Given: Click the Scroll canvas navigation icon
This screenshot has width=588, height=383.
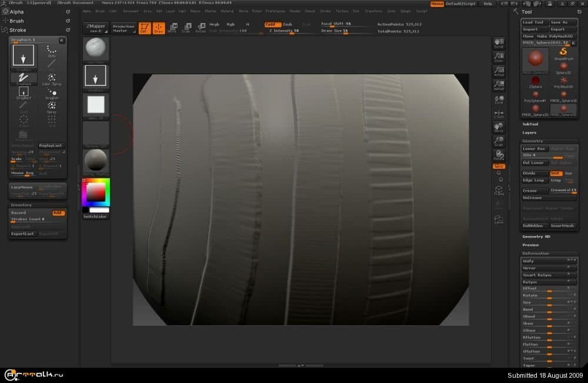Looking at the screenshot, I should click(499, 44).
